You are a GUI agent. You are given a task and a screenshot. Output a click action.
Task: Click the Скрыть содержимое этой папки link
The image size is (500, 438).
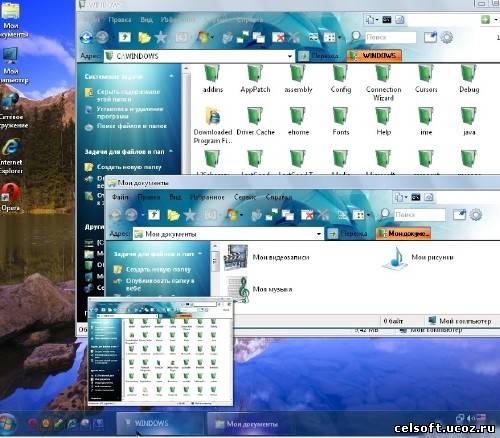click(x=128, y=95)
